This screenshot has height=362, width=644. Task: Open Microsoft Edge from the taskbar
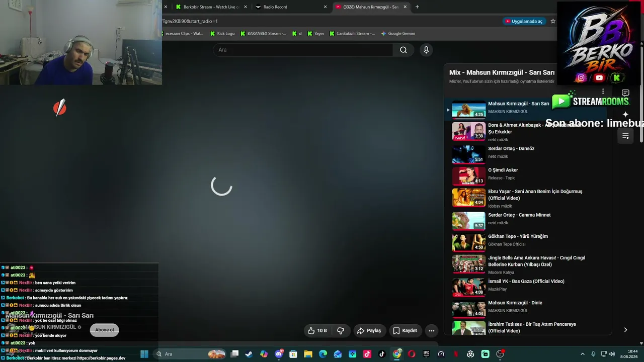(x=323, y=354)
